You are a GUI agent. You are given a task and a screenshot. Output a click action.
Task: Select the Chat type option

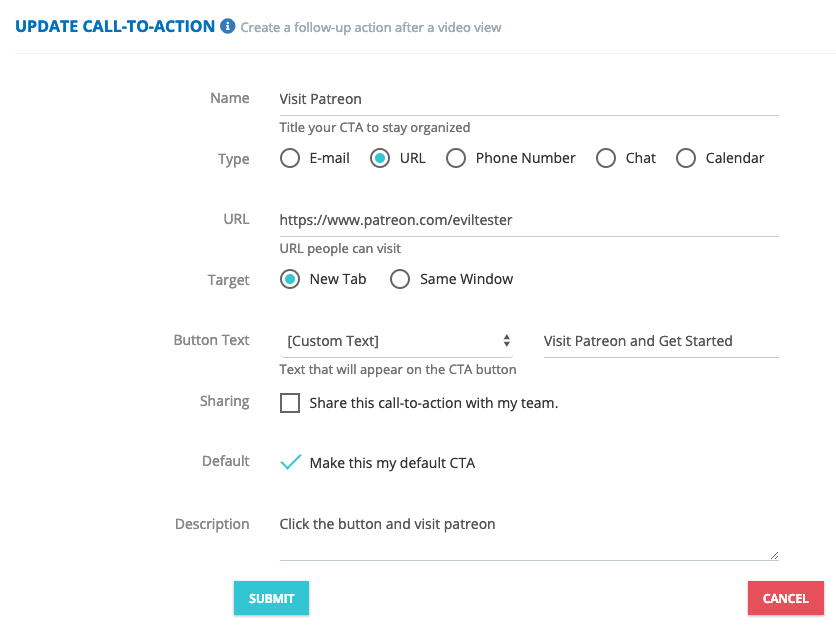pos(606,158)
